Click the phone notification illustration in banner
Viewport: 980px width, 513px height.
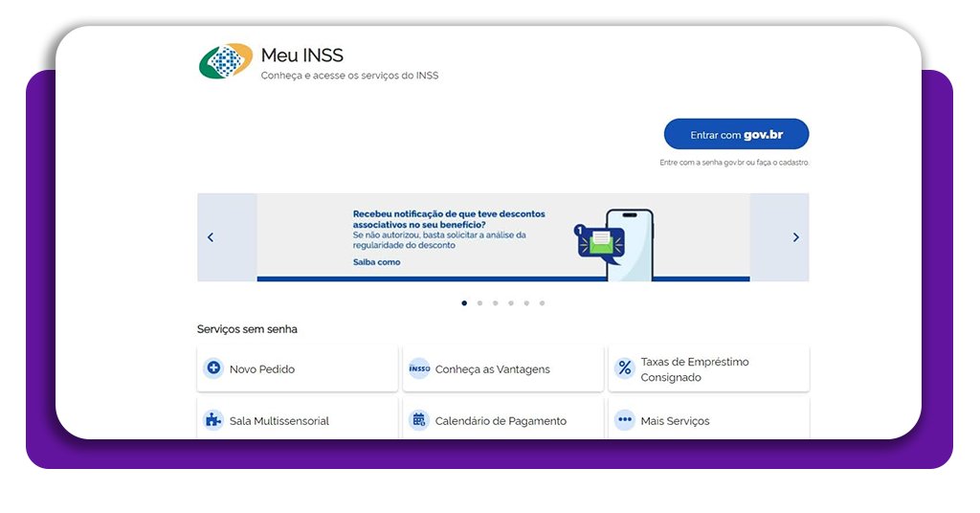point(616,243)
